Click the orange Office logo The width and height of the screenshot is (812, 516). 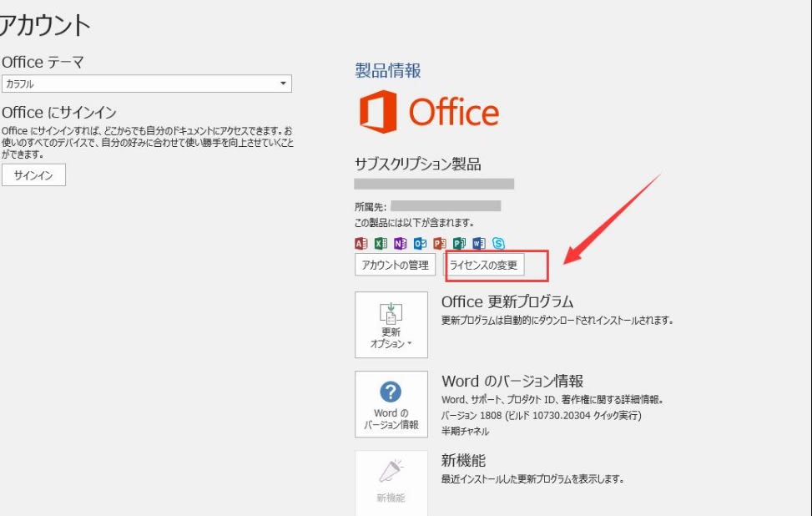(429, 112)
